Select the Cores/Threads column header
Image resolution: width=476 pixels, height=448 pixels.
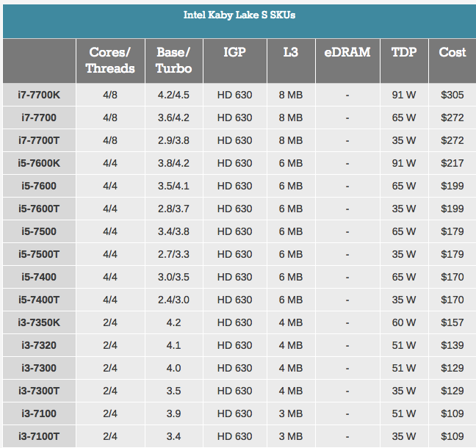pyautogui.click(x=110, y=60)
